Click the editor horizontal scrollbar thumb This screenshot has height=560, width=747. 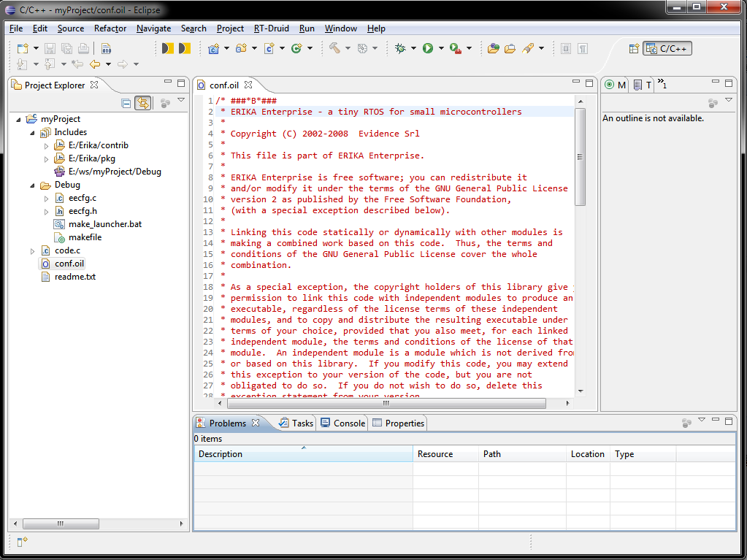click(x=386, y=403)
